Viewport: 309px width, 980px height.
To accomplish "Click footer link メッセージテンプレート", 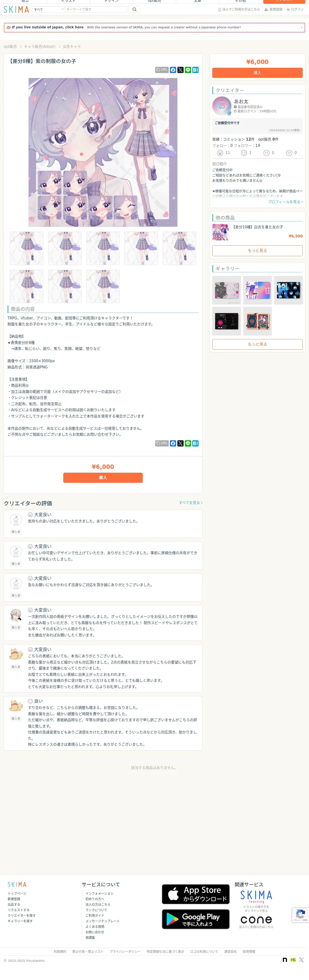I will (103, 921).
